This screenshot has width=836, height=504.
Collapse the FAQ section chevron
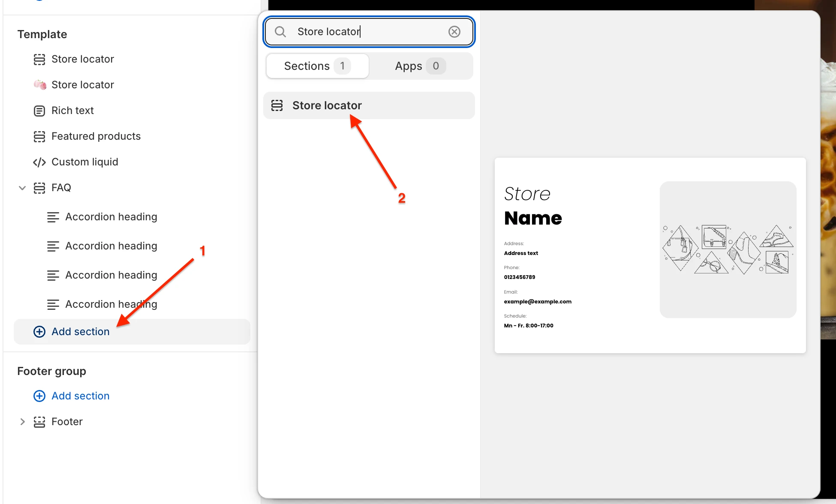pos(22,188)
